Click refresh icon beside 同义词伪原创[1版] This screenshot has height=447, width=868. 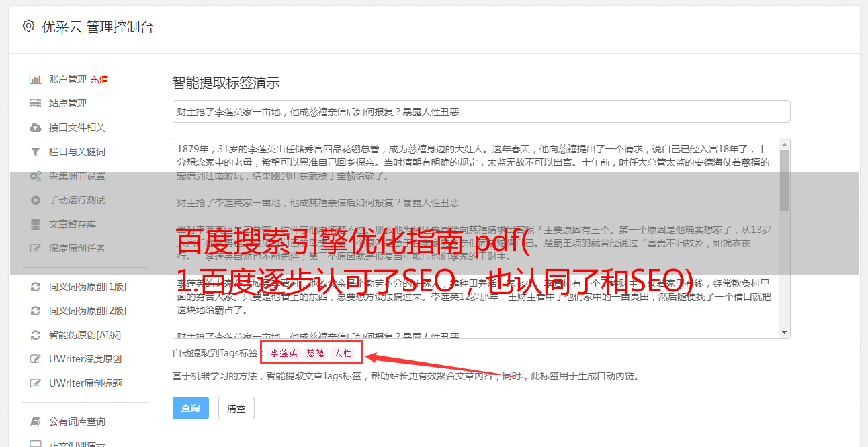point(36,287)
